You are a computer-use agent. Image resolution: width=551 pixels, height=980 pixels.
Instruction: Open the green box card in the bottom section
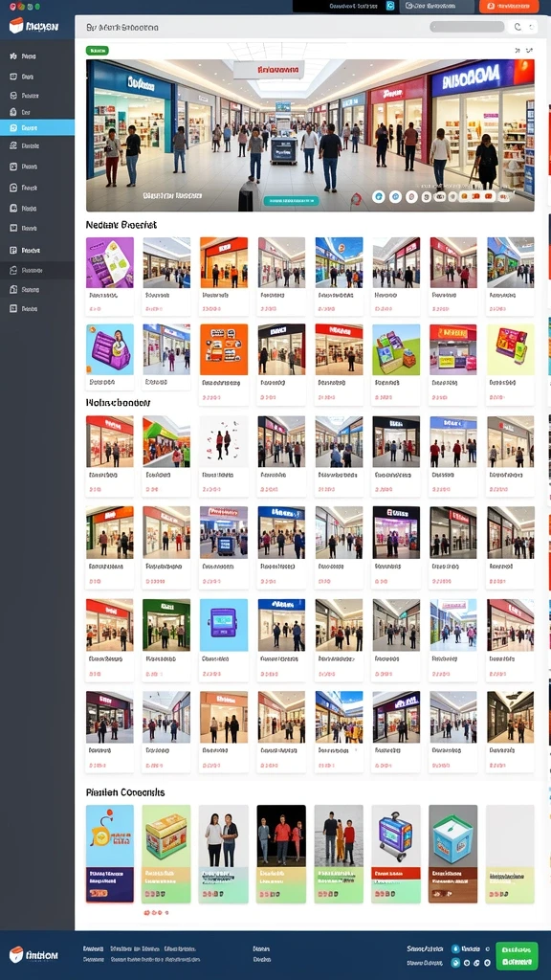pyautogui.click(x=166, y=854)
